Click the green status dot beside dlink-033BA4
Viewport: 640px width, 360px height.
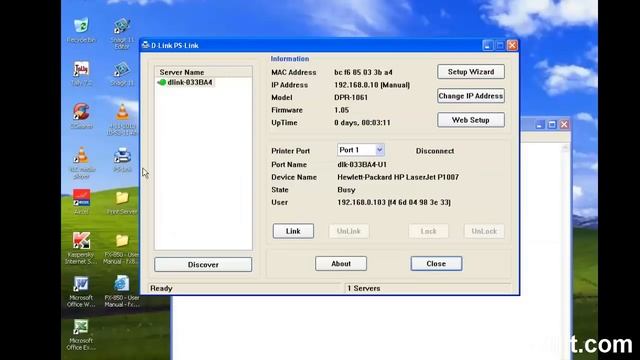162,82
